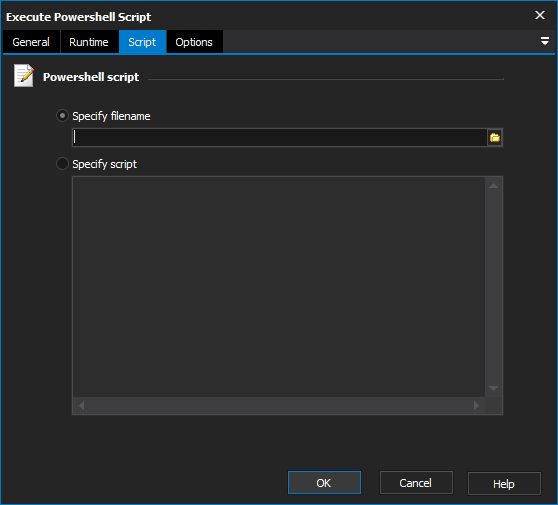Viewport: 558px width, 505px height.
Task: Focus the filename input field
Action: [x=279, y=137]
